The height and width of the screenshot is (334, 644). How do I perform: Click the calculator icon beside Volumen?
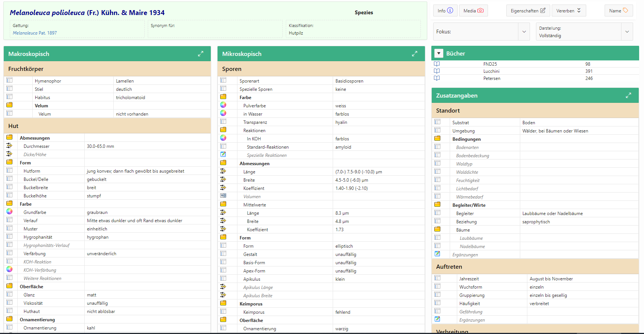(223, 196)
